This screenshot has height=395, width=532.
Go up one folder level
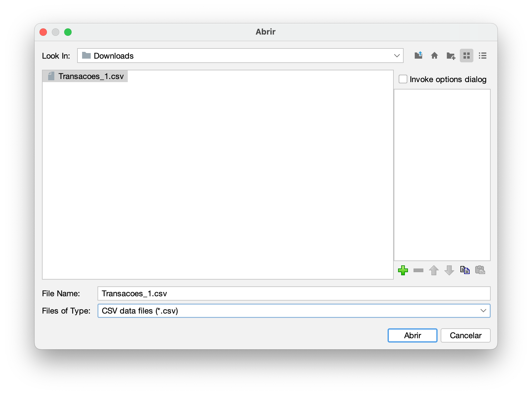[418, 56]
